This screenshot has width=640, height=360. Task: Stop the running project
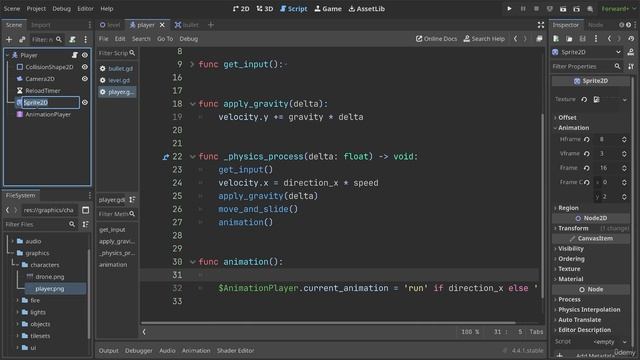(536, 9)
